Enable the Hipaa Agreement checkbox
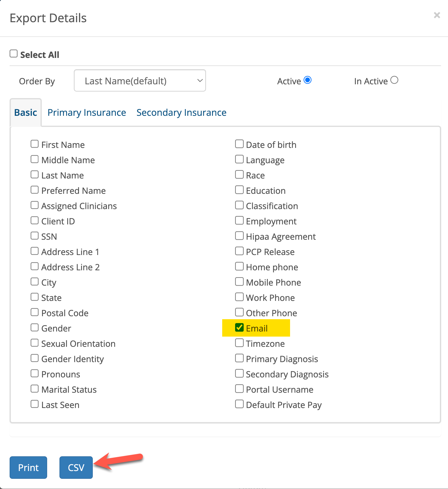Image resolution: width=448 pixels, height=489 pixels. 239,235
